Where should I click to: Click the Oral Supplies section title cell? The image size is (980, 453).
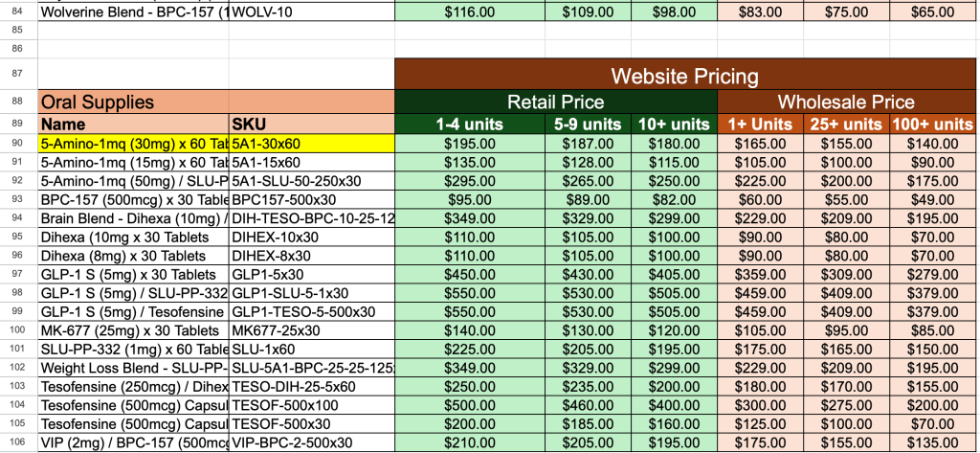(x=133, y=102)
